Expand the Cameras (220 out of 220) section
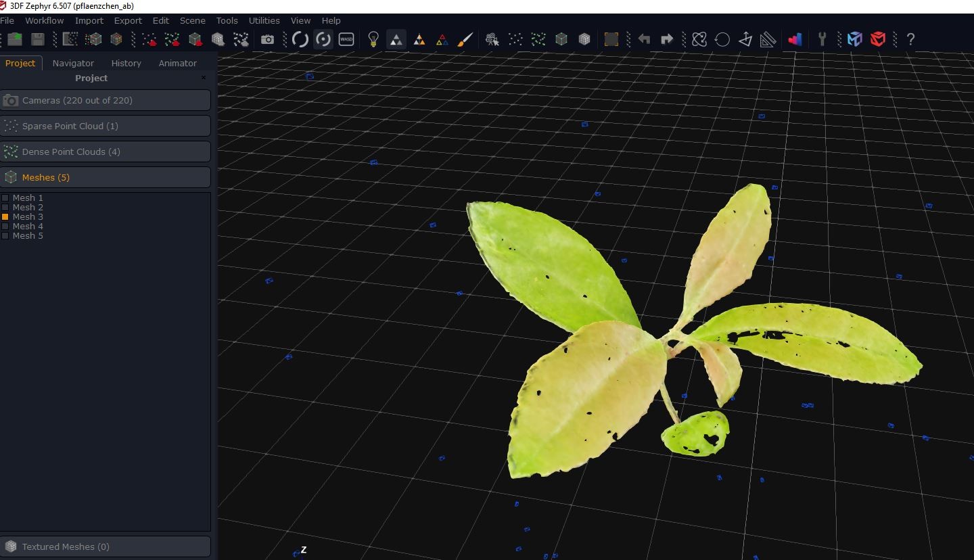The width and height of the screenshot is (974, 560). click(106, 100)
